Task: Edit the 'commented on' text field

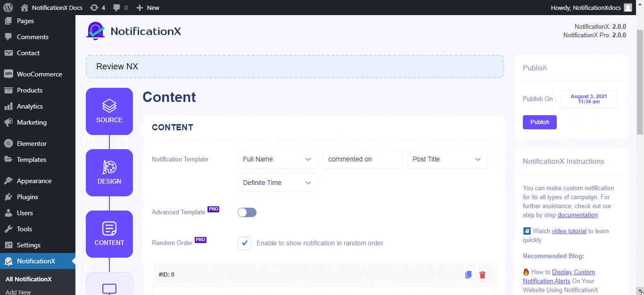Action: (363, 159)
